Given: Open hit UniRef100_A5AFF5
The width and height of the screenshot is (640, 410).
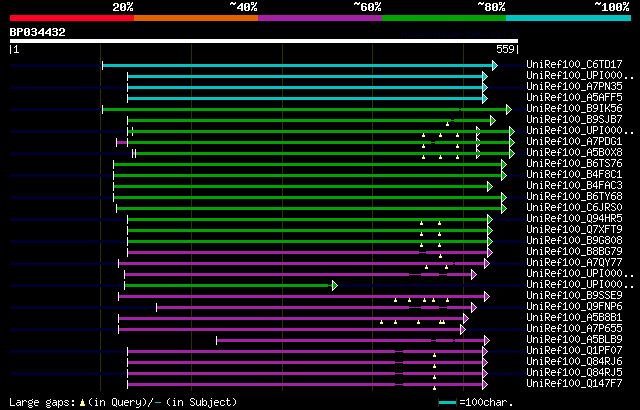Looking at the screenshot, I should [x=574, y=97].
